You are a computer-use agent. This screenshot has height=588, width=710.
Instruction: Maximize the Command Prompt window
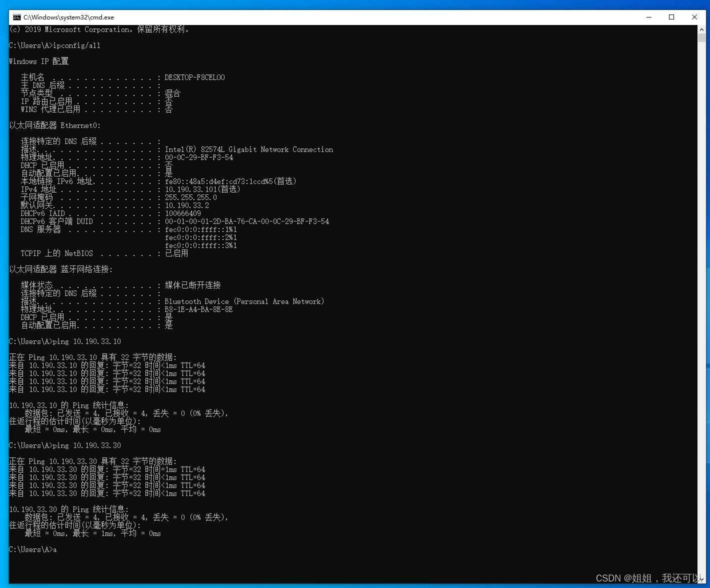coord(671,17)
